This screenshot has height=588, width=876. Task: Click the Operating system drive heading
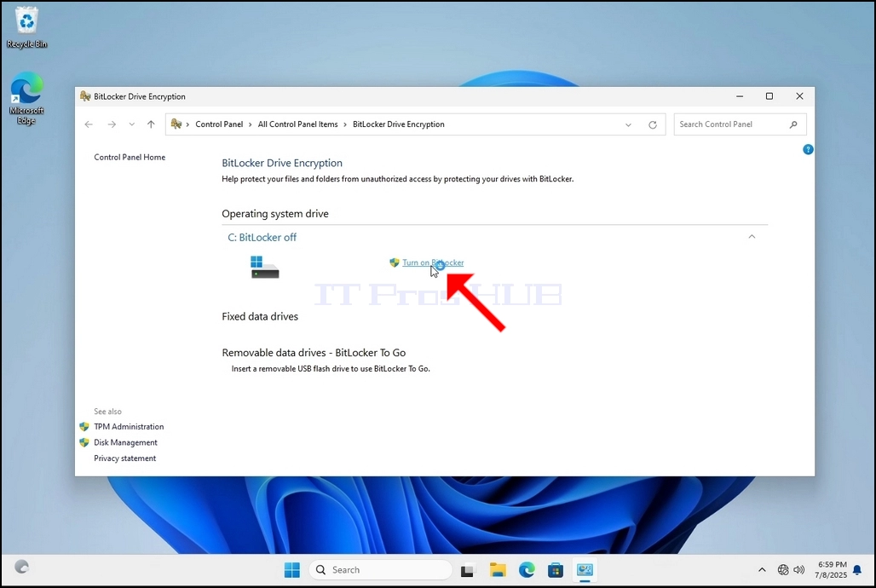[x=275, y=214]
